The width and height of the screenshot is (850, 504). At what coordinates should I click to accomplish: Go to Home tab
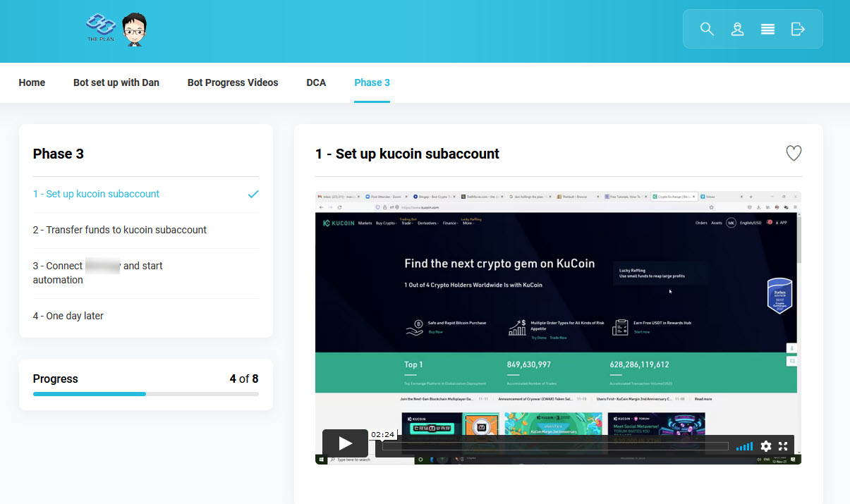[x=32, y=82]
